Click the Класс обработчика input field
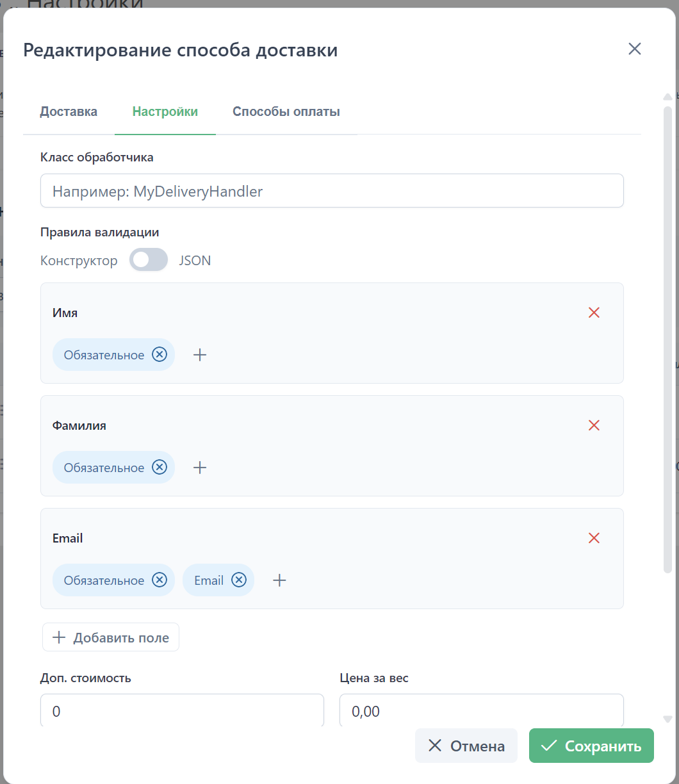The width and height of the screenshot is (679, 784). [x=331, y=191]
